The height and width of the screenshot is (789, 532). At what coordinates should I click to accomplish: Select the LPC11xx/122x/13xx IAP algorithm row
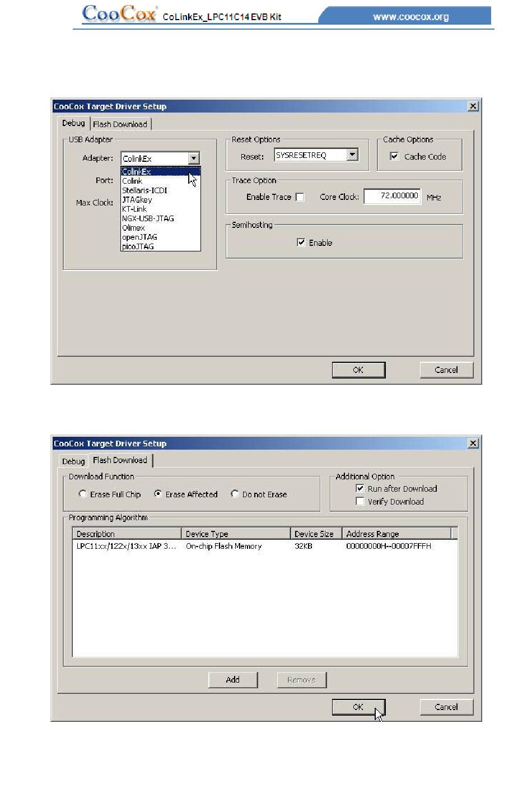coord(265,546)
